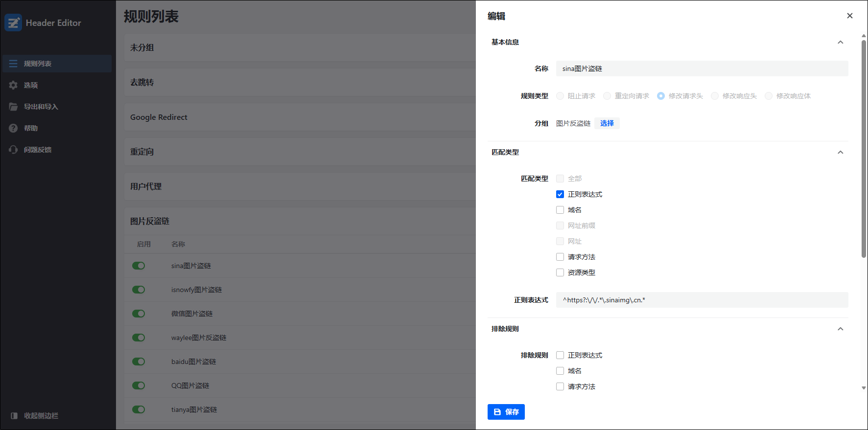Open 选项 in the sidebar menu
This screenshot has width=868, height=430.
[57, 85]
